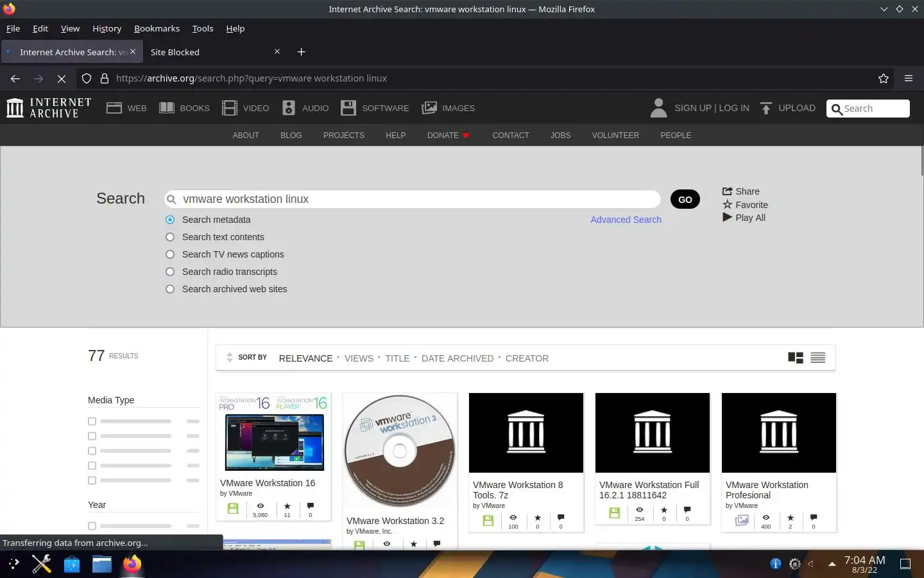Sort results by DATE ARCHIVED
The width and height of the screenshot is (924, 578).
pyautogui.click(x=458, y=358)
